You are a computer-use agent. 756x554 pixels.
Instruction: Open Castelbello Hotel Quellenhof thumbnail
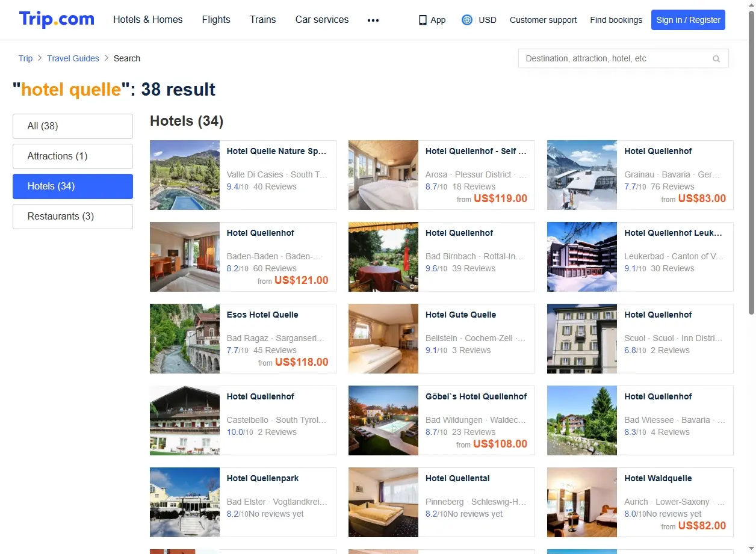[185, 420]
